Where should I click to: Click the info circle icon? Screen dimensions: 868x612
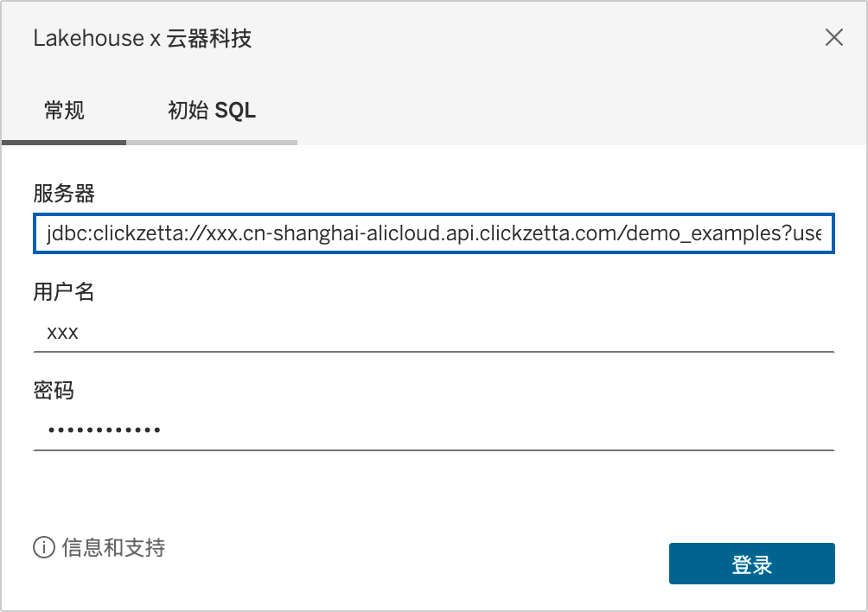pyautogui.click(x=43, y=547)
